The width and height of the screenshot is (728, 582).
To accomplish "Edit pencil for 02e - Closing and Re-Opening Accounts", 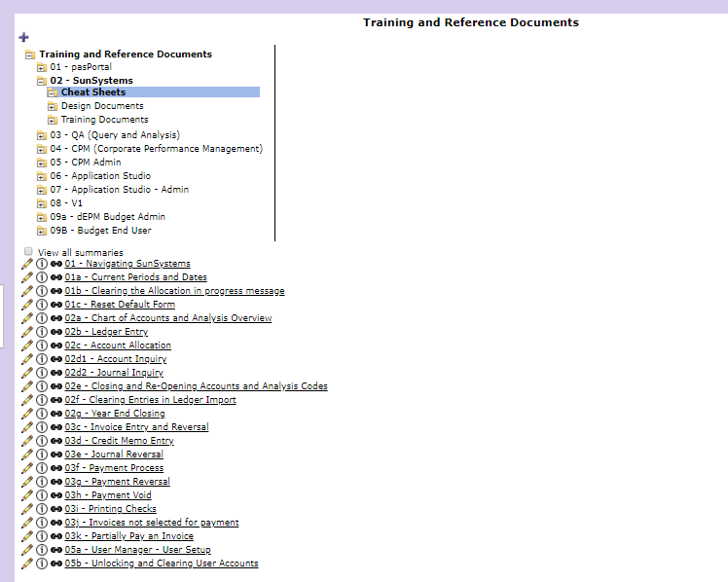I will (27, 386).
